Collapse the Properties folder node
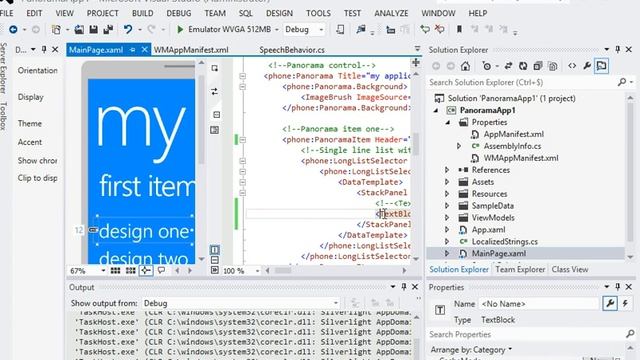Viewport: 640px width, 360px height. coord(447,122)
